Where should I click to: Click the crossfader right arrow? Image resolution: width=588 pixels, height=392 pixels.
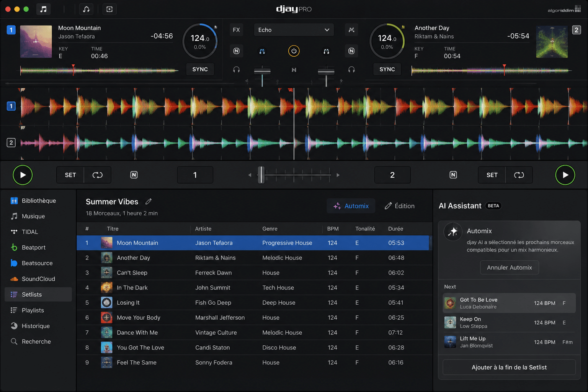point(338,175)
